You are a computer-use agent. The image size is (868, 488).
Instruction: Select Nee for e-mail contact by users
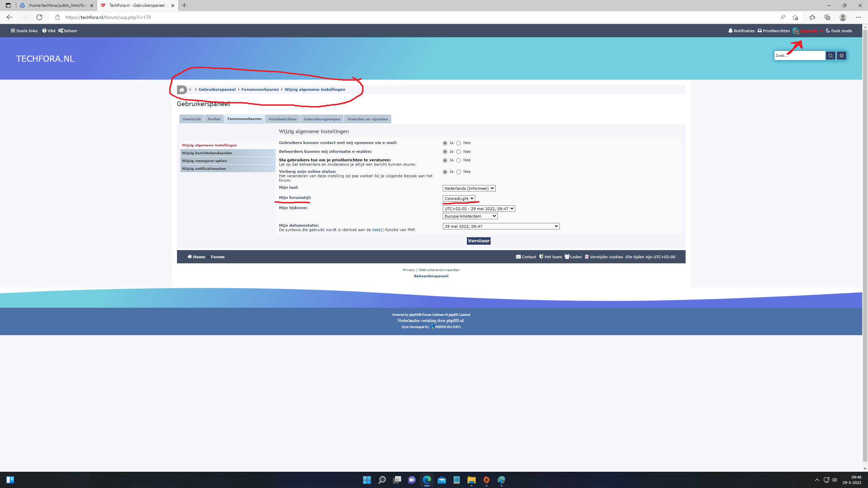(x=459, y=143)
